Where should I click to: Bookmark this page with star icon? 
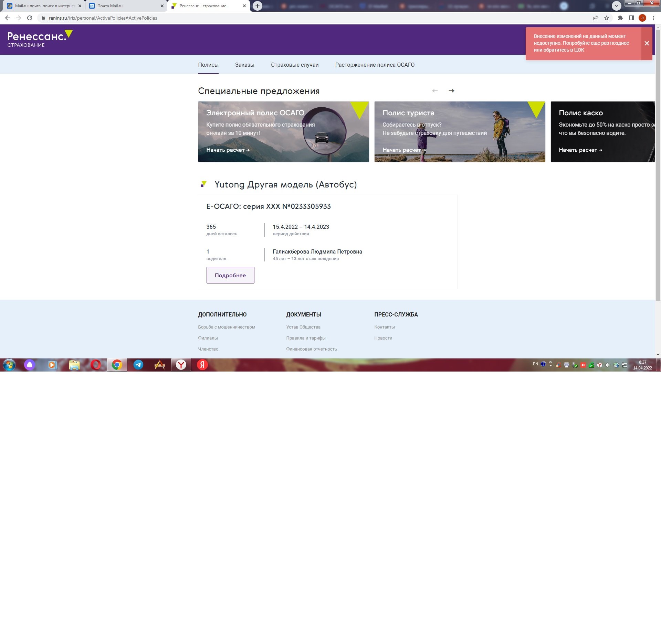click(x=607, y=18)
